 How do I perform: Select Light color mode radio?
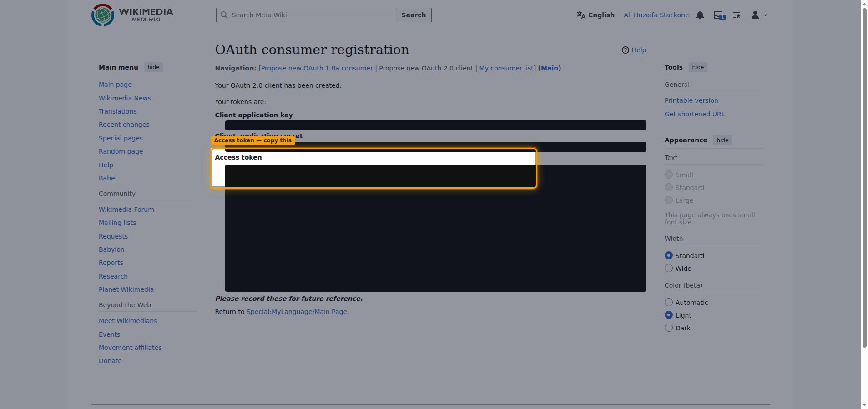(669, 315)
